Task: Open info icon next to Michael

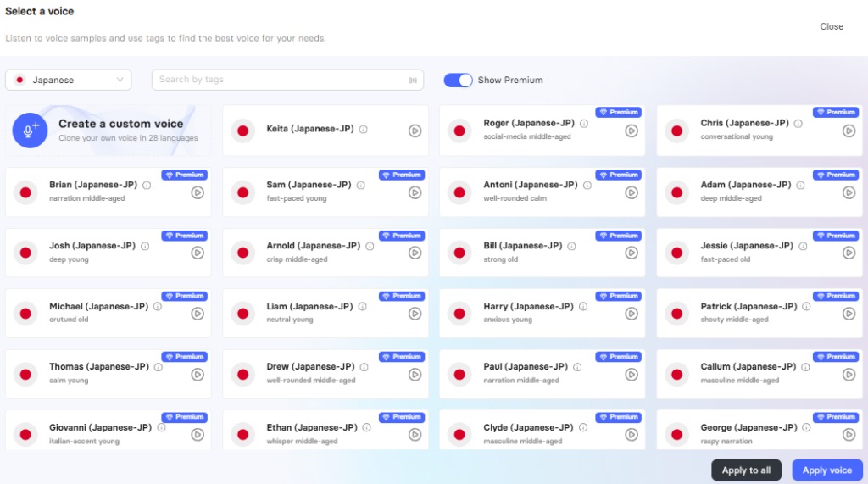Action: (x=158, y=306)
